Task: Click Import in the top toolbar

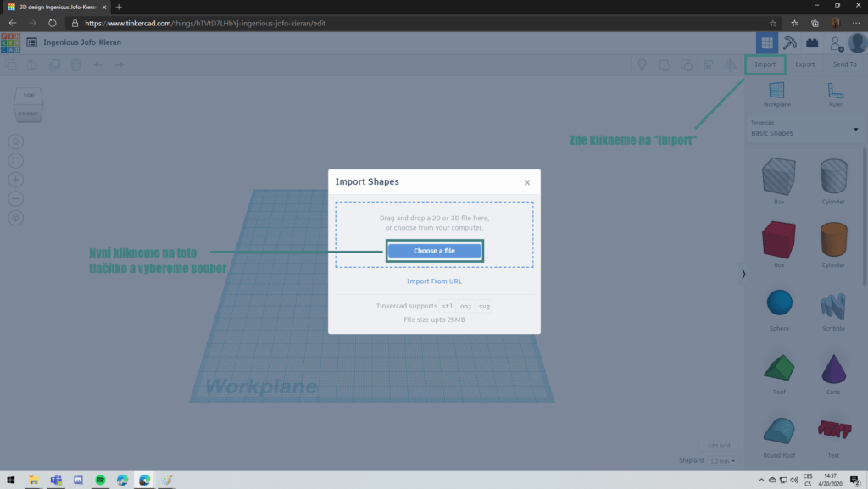Action: coord(765,64)
